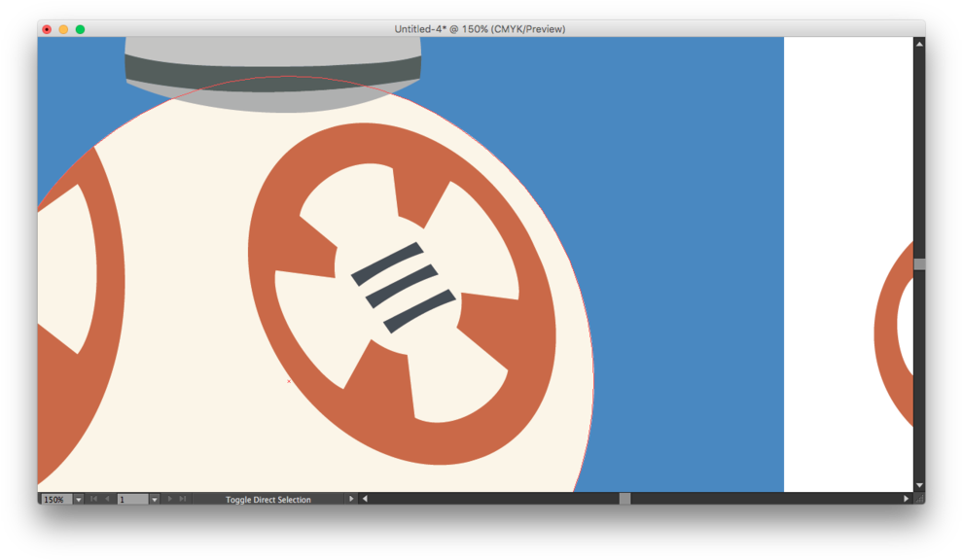
Task: Click the vertical scrollbar up arrow icon
Action: point(918,42)
